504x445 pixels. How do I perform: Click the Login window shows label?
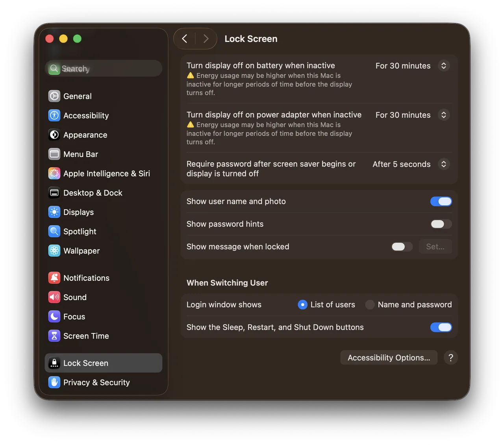point(224,304)
